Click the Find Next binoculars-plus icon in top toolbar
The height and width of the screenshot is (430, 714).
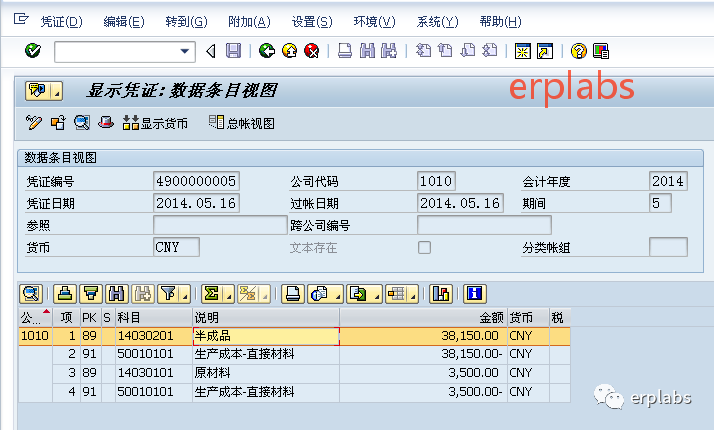(x=388, y=51)
